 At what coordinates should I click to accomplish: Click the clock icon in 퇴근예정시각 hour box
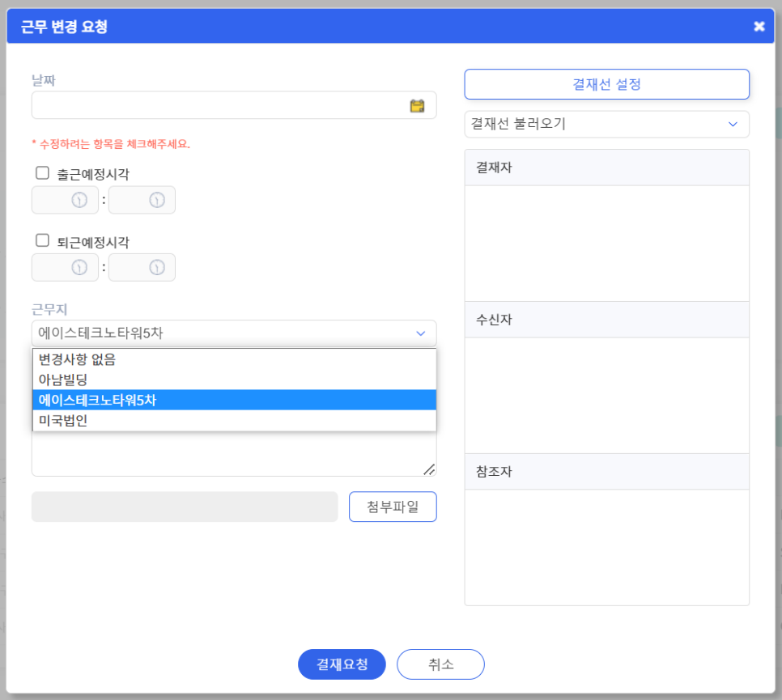[x=79, y=268]
